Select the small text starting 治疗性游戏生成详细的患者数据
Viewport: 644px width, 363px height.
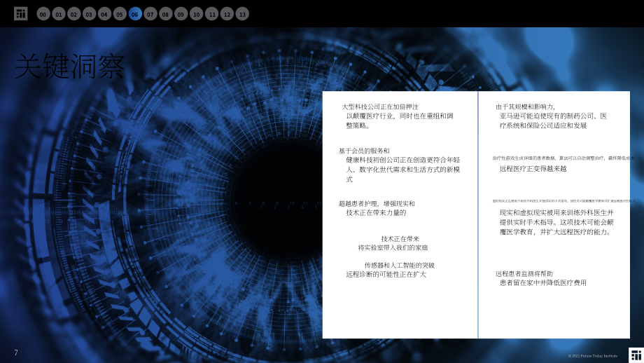[x=563, y=158]
